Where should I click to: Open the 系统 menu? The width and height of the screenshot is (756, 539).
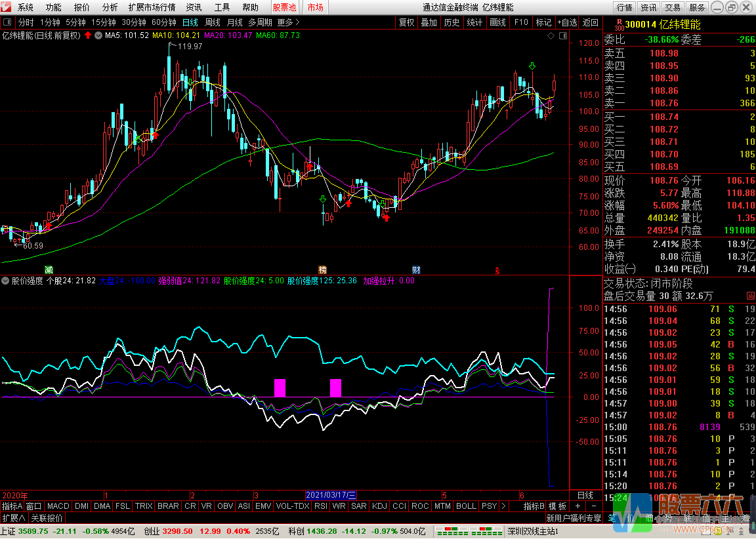click(x=25, y=7)
